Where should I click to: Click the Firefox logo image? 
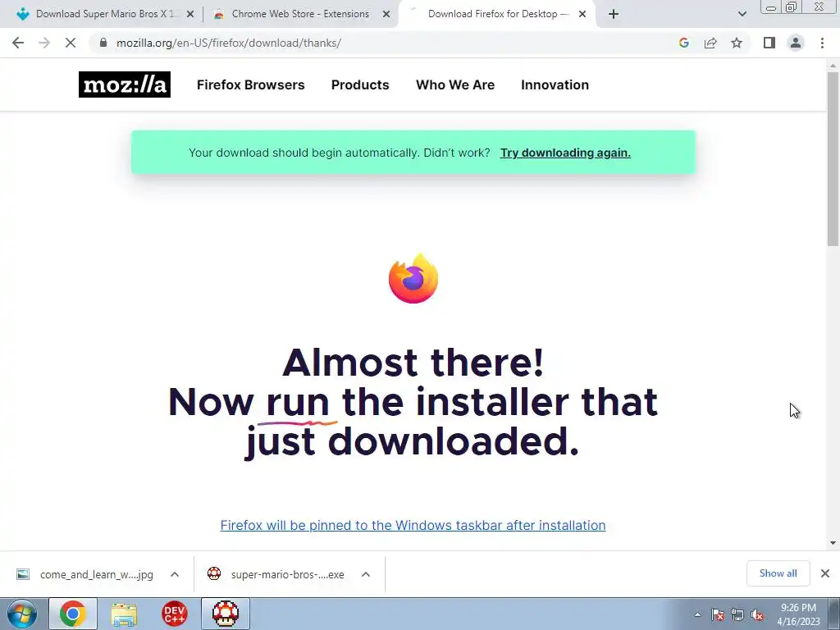point(413,279)
